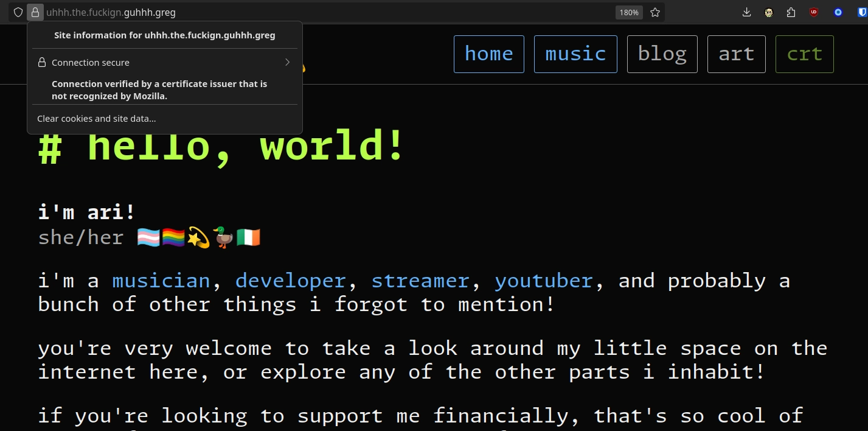Click the 'Site information for' popup title
The height and width of the screenshot is (431, 868).
(x=165, y=35)
